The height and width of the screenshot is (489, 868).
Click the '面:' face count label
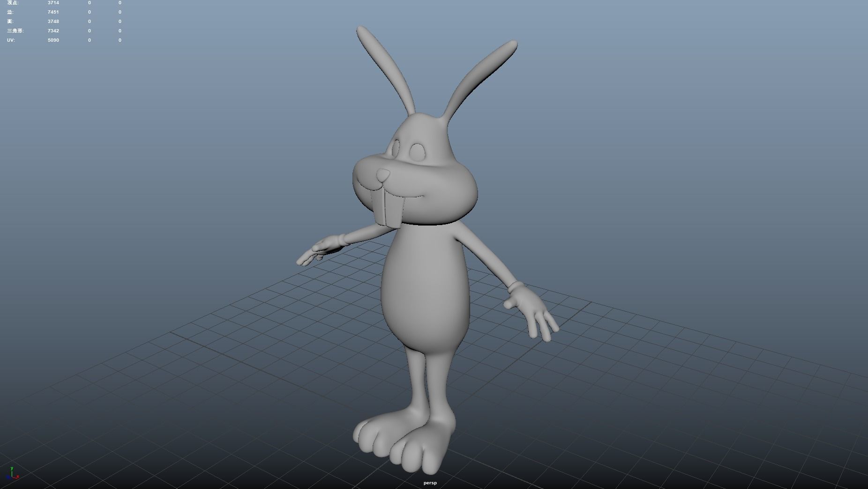pos(10,22)
